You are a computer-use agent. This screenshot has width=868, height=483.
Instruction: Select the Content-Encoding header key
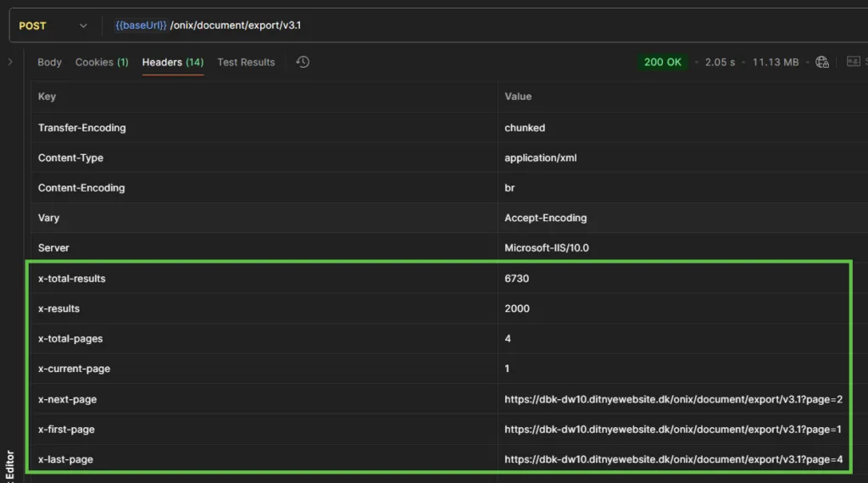pyautogui.click(x=81, y=187)
